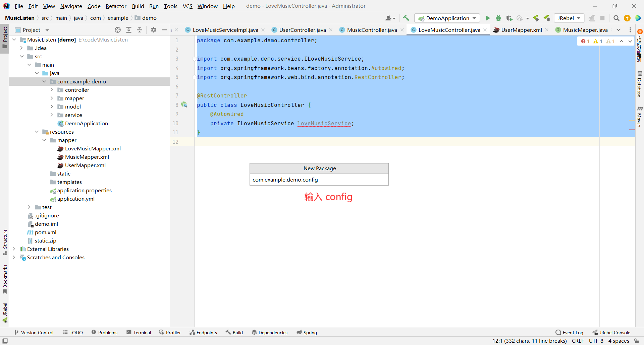This screenshot has width=644, height=345.
Task: Open Version Control tool window
Action: pos(34,332)
